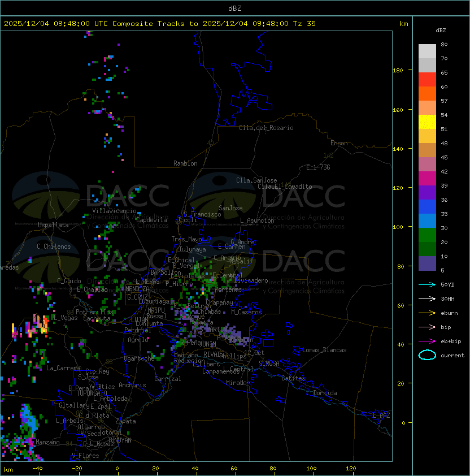
Task: Click the yellow eburn arrow legend icon
Action: tap(427, 313)
